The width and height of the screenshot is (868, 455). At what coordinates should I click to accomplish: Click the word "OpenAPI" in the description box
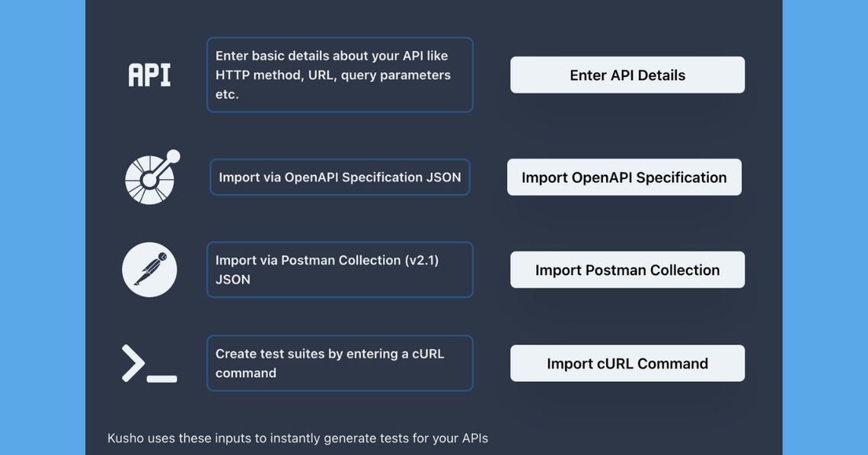[311, 177]
